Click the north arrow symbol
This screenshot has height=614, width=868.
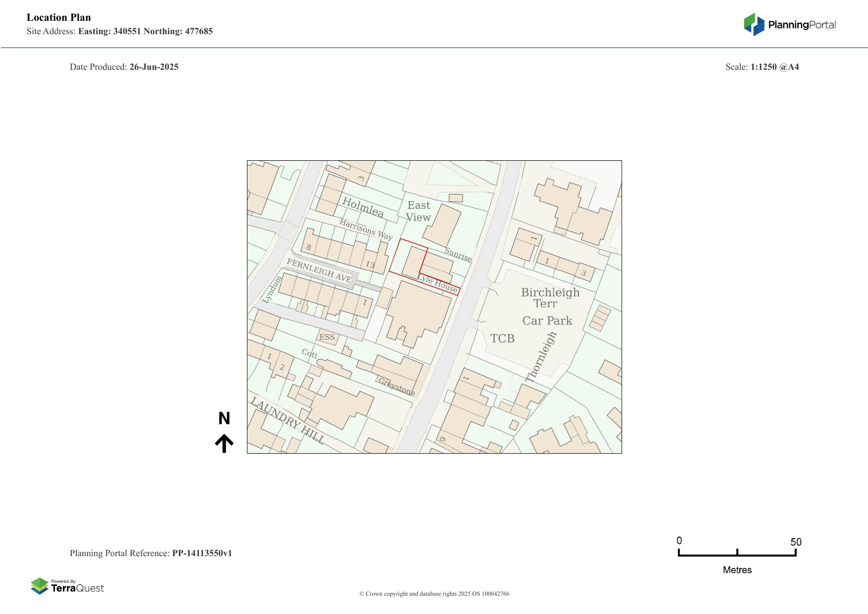[224, 443]
